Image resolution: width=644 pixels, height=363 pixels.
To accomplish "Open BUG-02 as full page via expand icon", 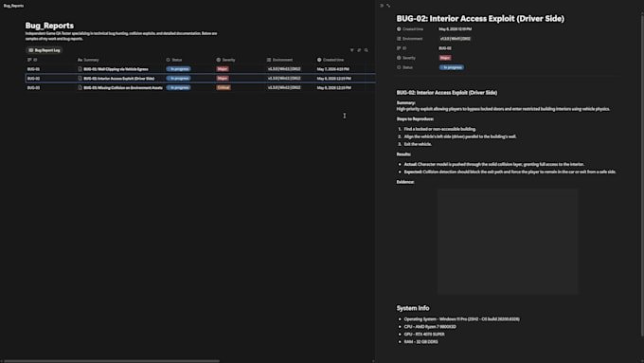I will [388, 6].
